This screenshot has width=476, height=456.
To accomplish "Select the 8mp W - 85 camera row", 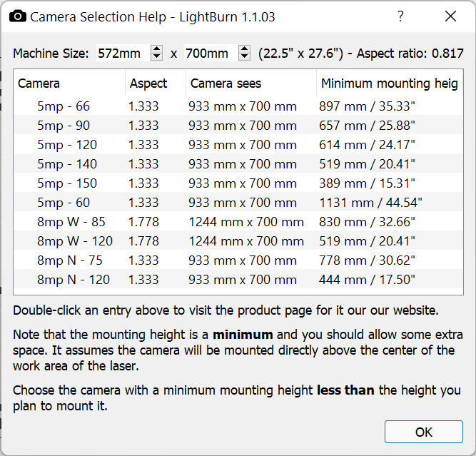I will click(238, 222).
